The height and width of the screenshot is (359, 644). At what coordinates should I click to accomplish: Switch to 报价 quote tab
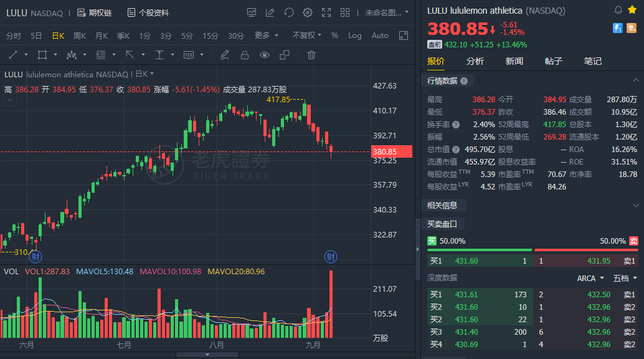point(436,61)
